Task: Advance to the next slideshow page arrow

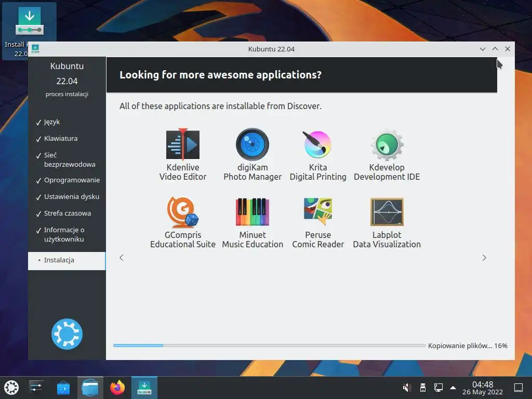Action: click(484, 258)
